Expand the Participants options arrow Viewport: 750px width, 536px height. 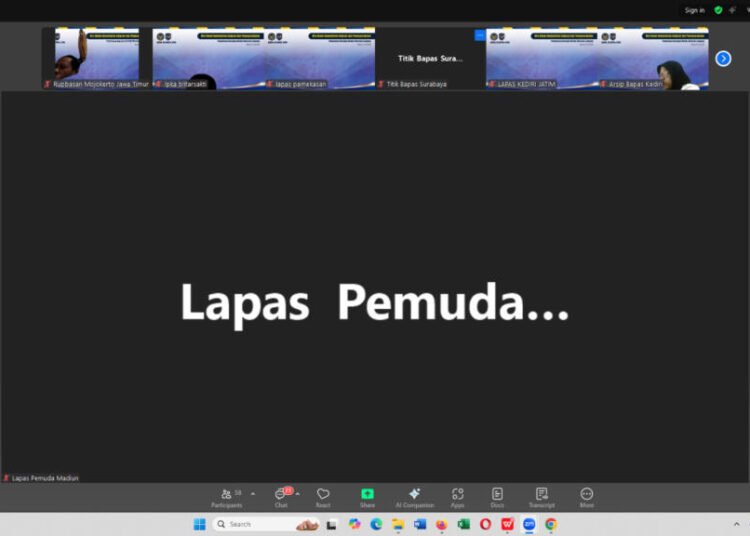252,493
